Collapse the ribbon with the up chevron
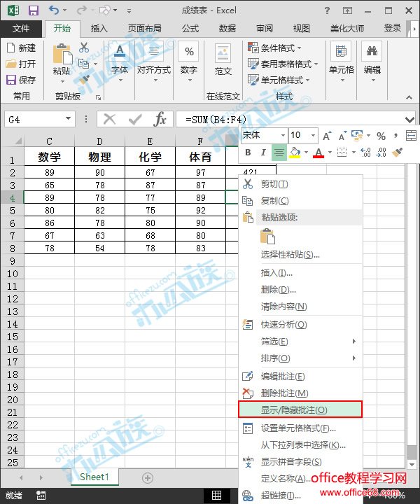 tap(409, 97)
